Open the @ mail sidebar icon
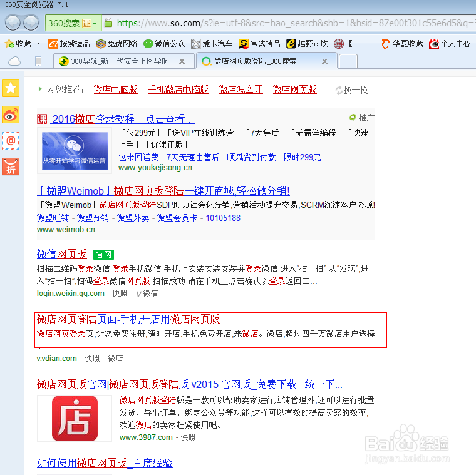This screenshot has width=476, height=475. (x=11, y=141)
